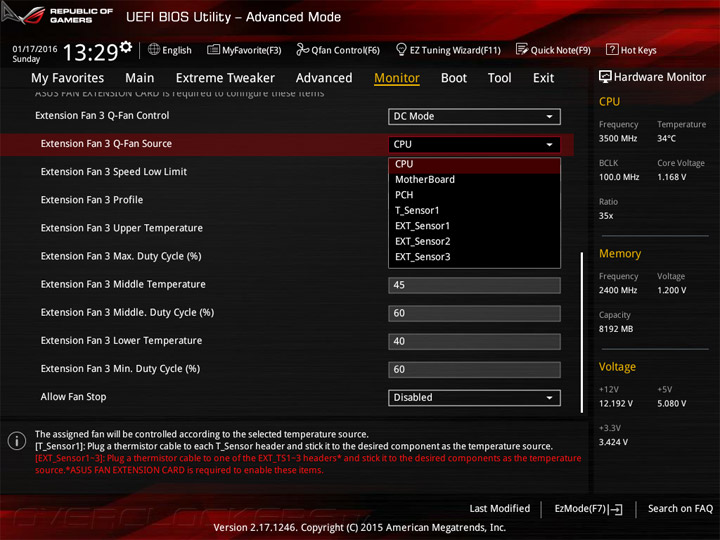Open Qfan Control(F6) fan icon
The height and width of the screenshot is (540, 720).
pos(302,49)
